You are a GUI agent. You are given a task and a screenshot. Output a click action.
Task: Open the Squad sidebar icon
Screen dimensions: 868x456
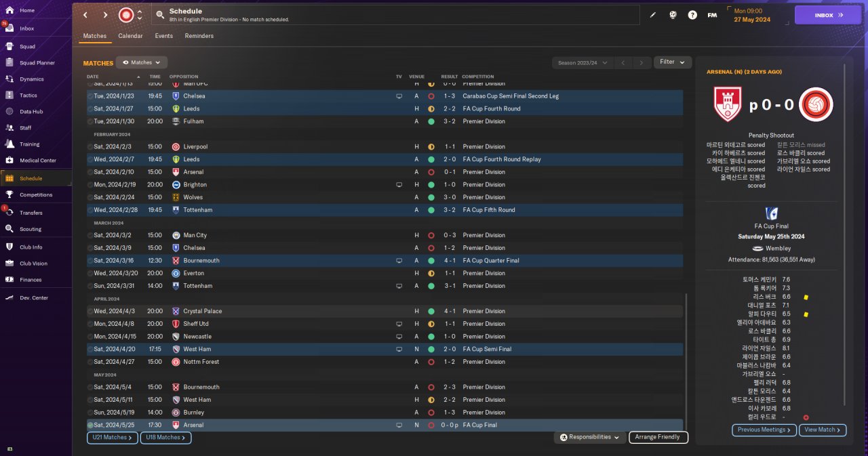pyautogui.click(x=9, y=47)
